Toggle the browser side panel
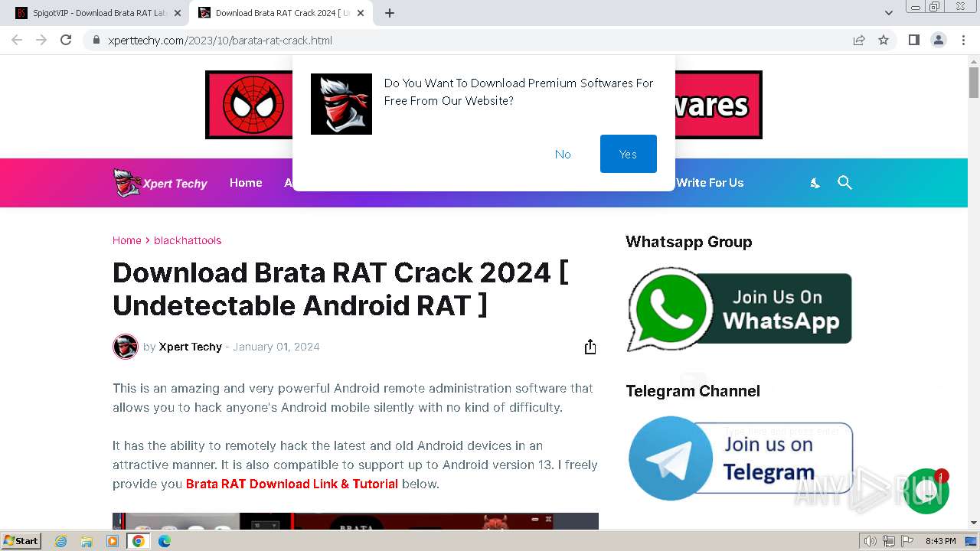 (x=913, y=40)
